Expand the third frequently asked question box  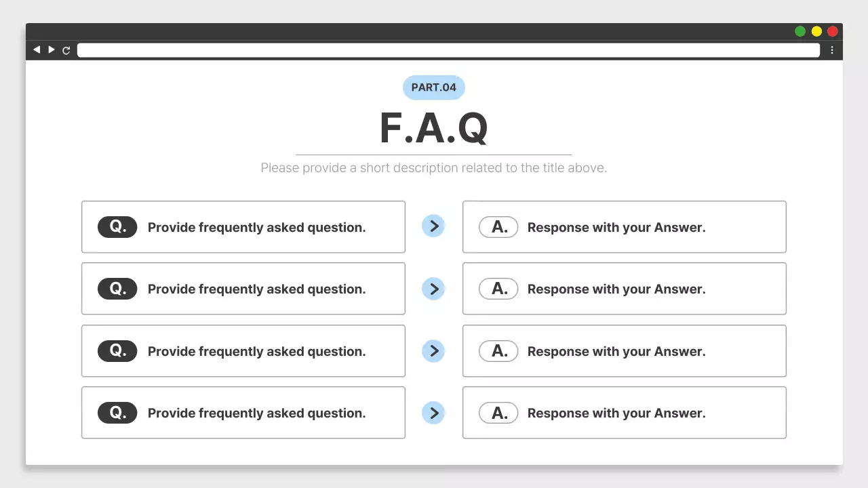243,351
